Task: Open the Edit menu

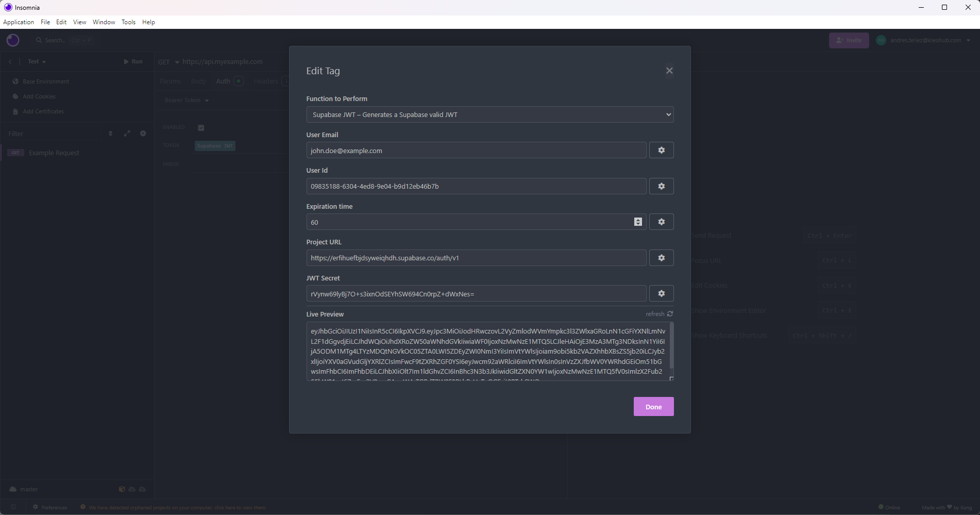Action: tap(61, 22)
